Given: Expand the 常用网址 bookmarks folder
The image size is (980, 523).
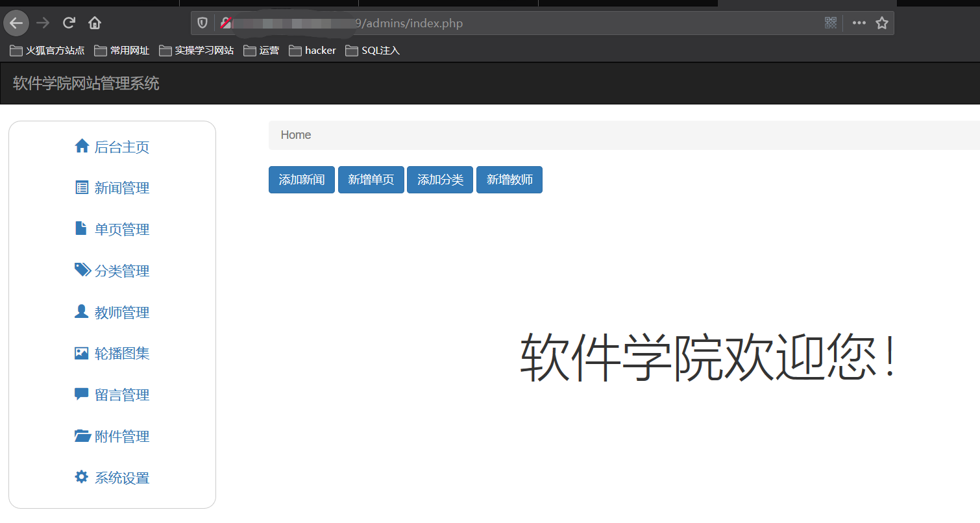Looking at the screenshot, I should [121, 49].
